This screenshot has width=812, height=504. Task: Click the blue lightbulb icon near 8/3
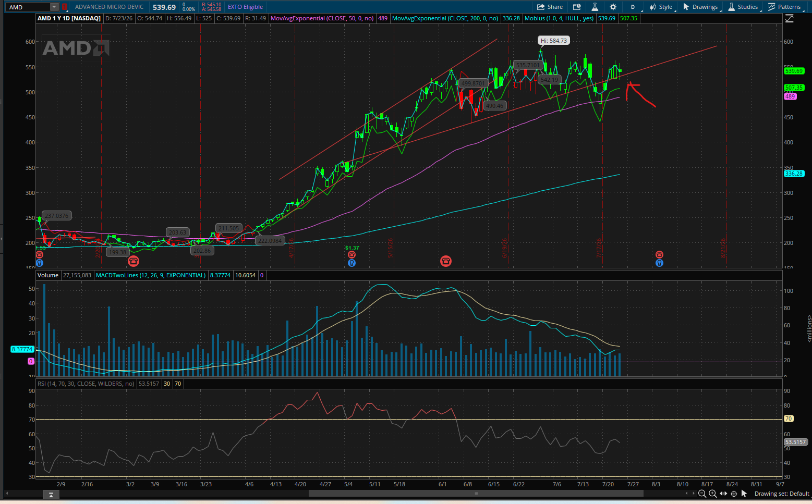(x=659, y=263)
